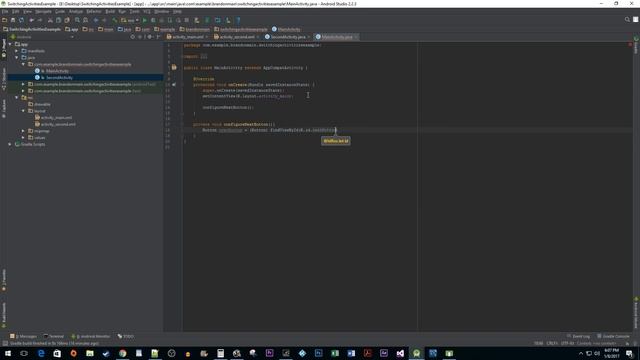Expand Gradle Scripts node
Screen dimensions: 640x360
coord(10,144)
